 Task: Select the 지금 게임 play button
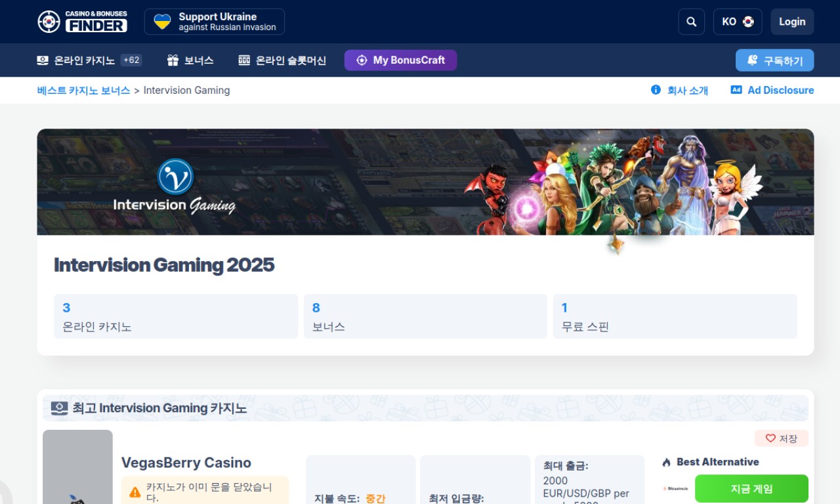click(x=751, y=489)
